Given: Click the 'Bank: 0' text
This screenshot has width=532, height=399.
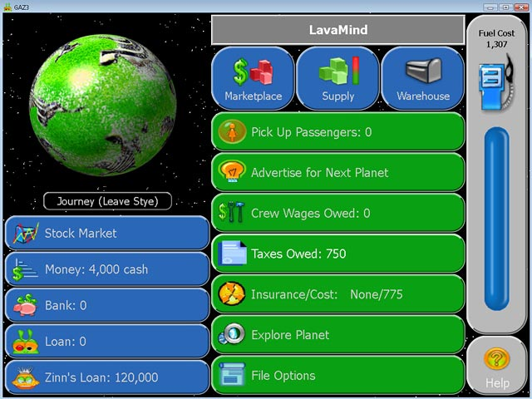Looking at the screenshot, I should [66, 305].
